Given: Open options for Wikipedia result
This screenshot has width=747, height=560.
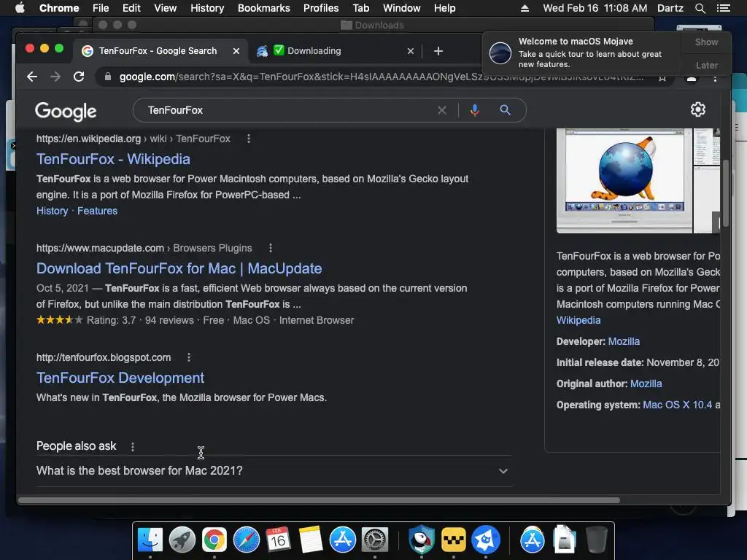Looking at the screenshot, I should point(248,139).
